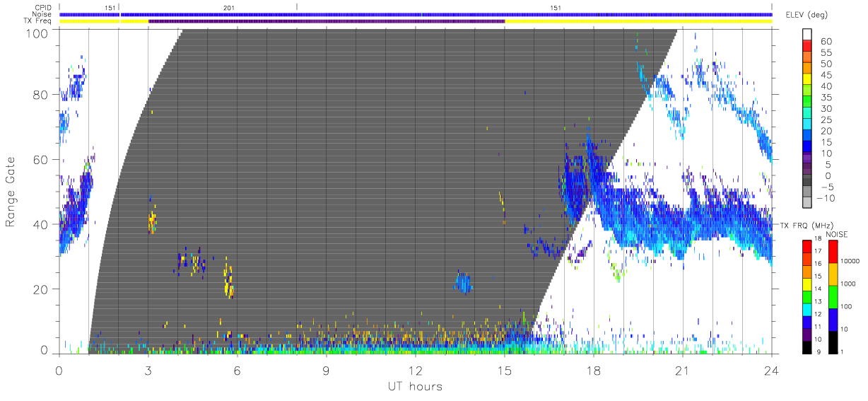Click the '201' CPID value
This screenshot has height=401, width=868.
point(229,7)
